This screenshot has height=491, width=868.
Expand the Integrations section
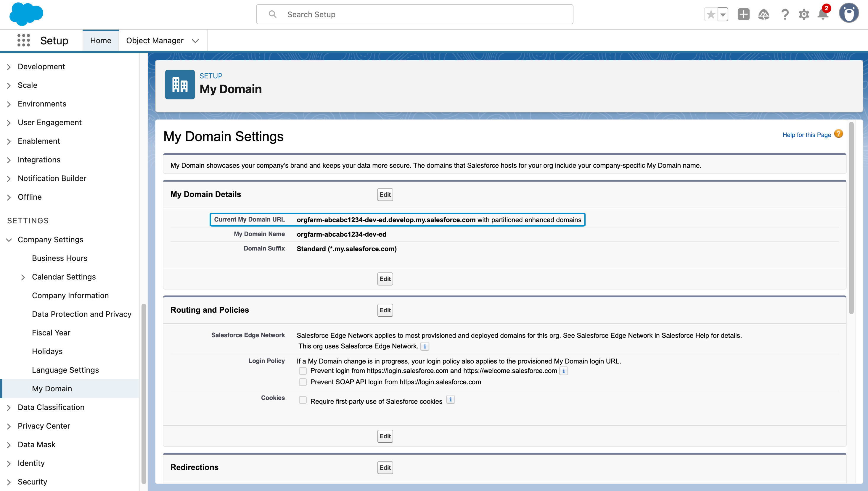pyautogui.click(x=9, y=160)
